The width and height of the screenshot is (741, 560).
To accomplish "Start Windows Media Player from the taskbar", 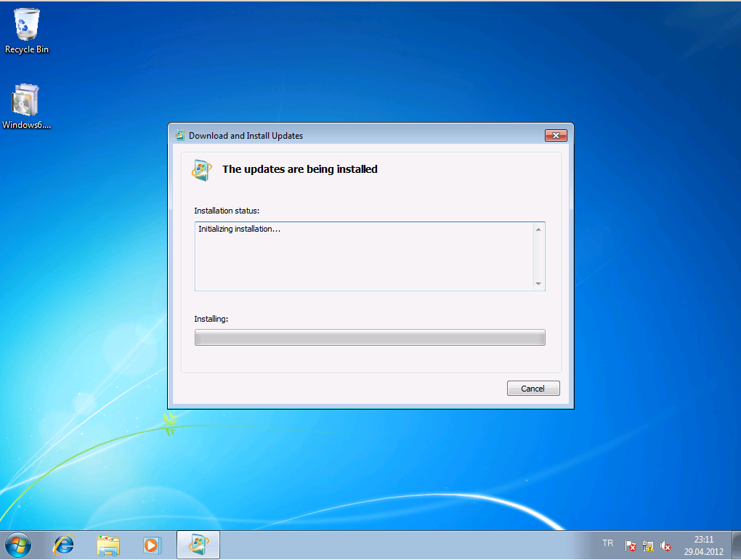I will [x=152, y=544].
